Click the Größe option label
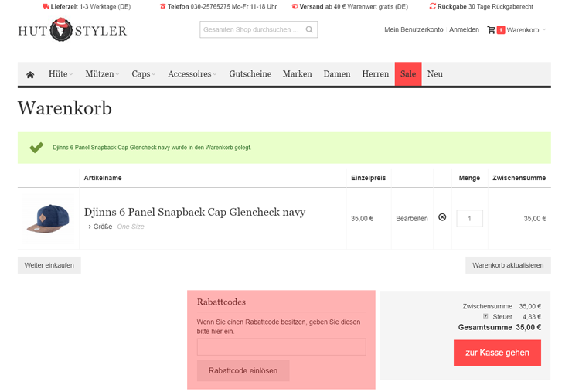Screen dimensions: 572x392 pos(103,227)
